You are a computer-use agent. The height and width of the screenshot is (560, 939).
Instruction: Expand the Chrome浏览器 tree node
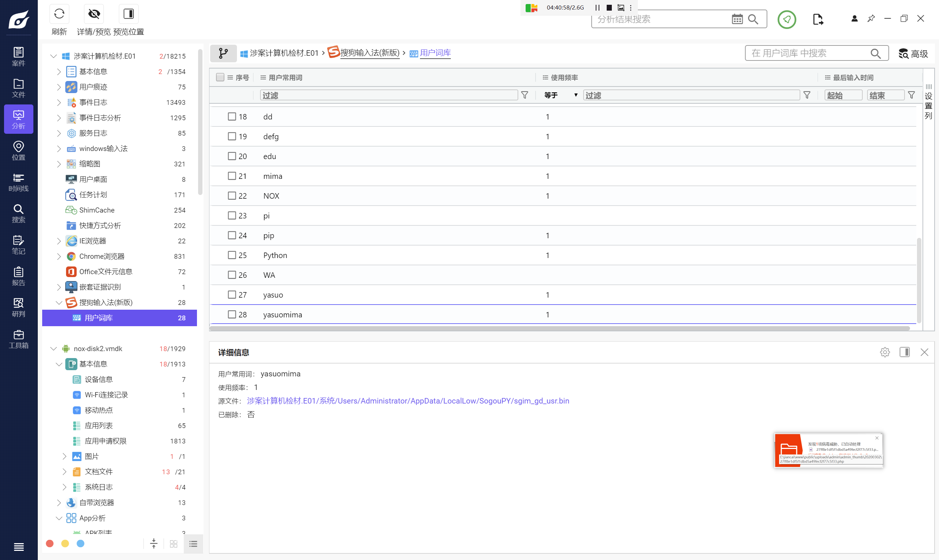(59, 256)
